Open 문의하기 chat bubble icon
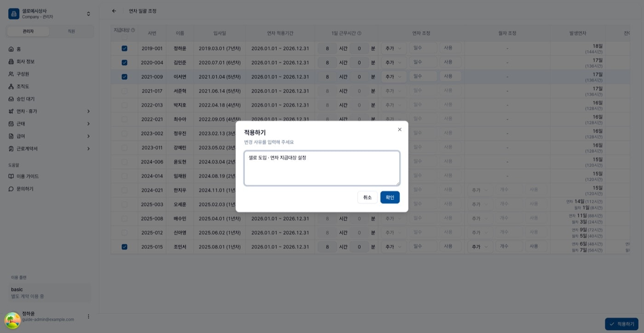Image resolution: width=644 pixels, height=333 pixels. click(x=11, y=189)
